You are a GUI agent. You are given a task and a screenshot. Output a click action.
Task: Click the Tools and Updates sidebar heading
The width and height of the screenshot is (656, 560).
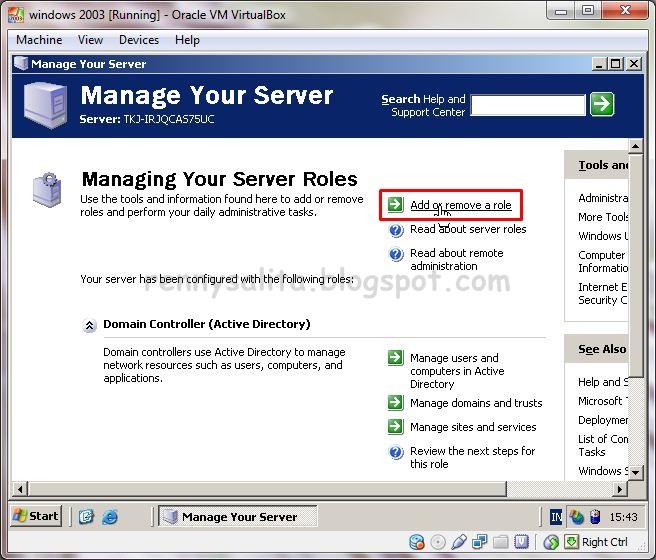(x=603, y=165)
